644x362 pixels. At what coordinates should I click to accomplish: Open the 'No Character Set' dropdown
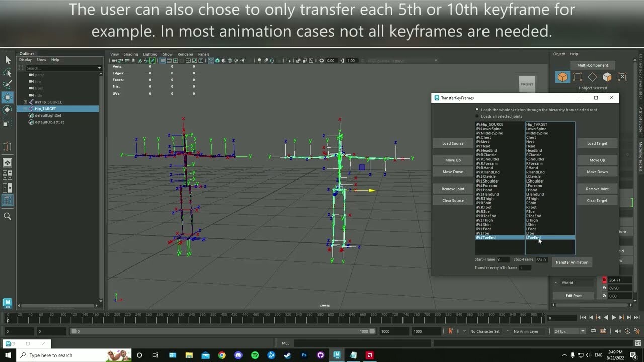click(486, 331)
